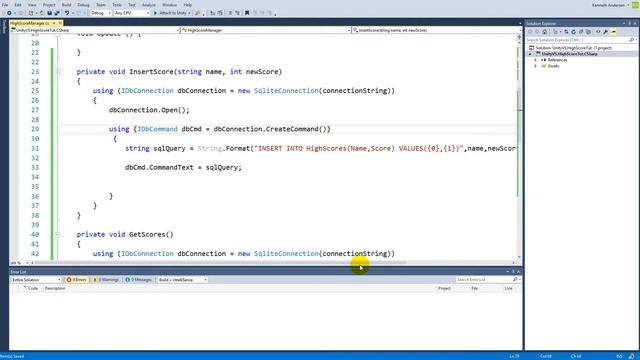Screen dimensions: 640x360
Task: Click the Solution Explorer pin icon
Action: tap(629, 23)
